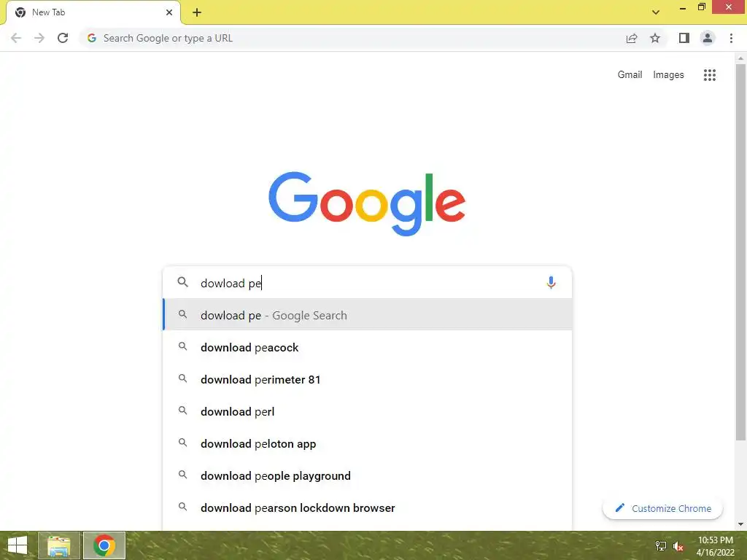Open the taskbar clock showing 10:53 PM

pos(715,545)
